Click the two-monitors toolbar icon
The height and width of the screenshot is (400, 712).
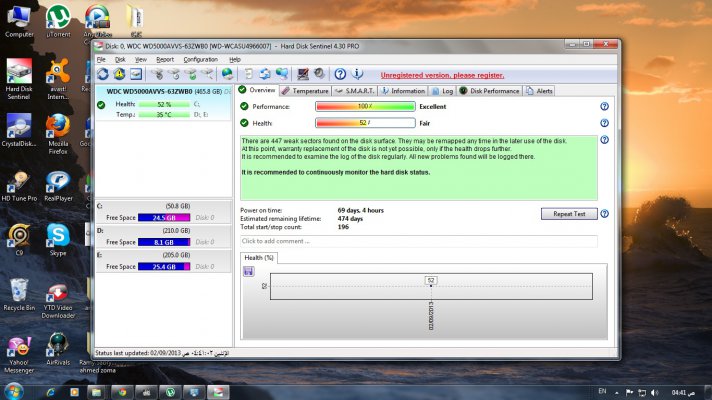tap(282, 74)
